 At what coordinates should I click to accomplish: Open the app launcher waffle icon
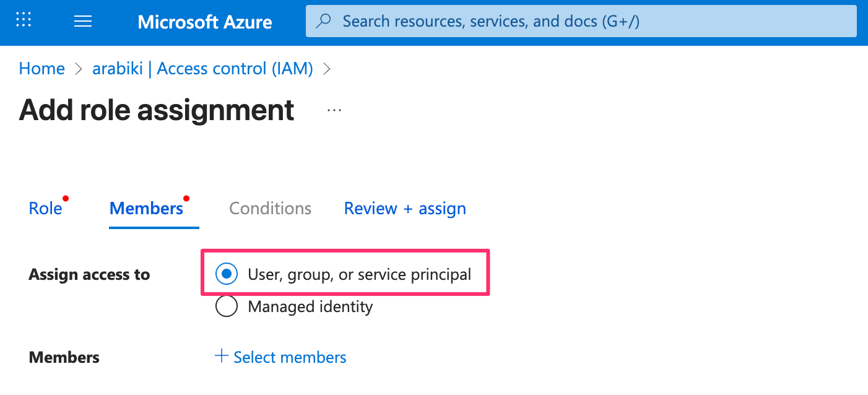pos(24,20)
